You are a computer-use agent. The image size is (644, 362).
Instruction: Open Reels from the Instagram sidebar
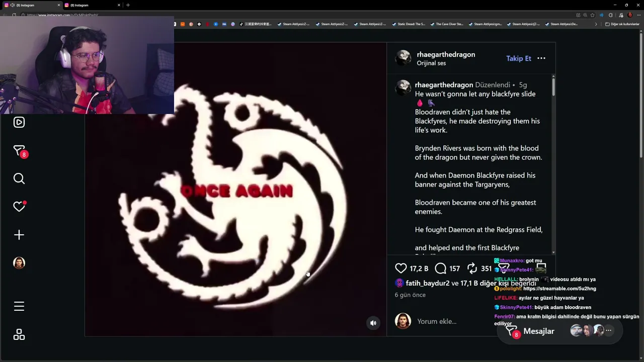pyautogui.click(x=19, y=122)
